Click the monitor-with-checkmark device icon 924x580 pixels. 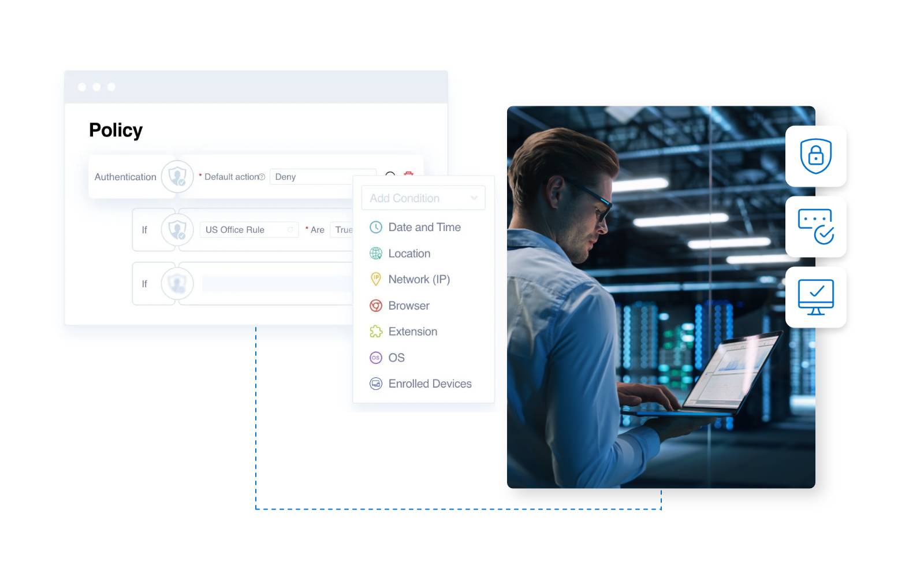tap(816, 297)
